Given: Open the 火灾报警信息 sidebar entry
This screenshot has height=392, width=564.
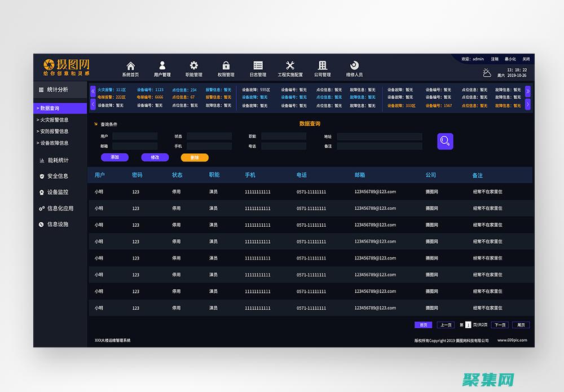Looking at the screenshot, I should tap(54, 120).
